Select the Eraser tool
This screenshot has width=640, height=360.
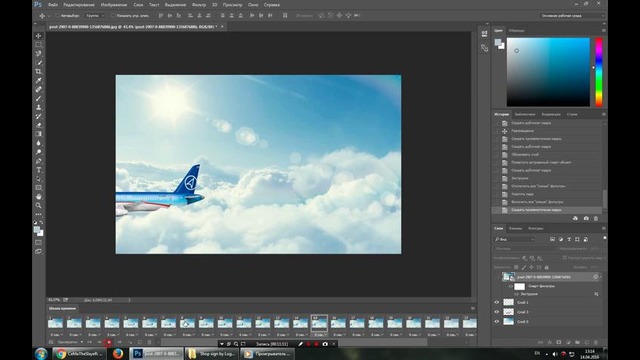coord(38,125)
